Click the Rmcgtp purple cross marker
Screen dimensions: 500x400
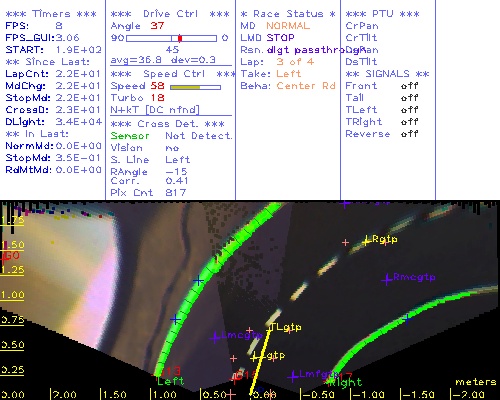[387, 279]
